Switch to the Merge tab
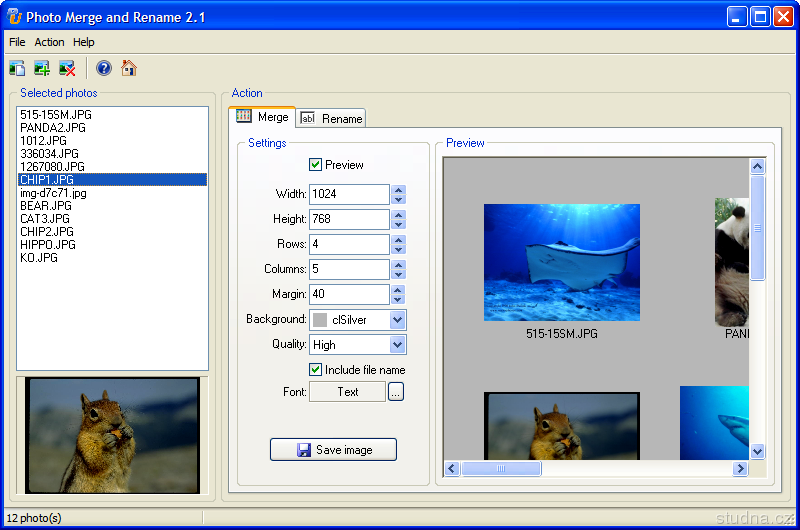800x530 pixels. [262, 117]
